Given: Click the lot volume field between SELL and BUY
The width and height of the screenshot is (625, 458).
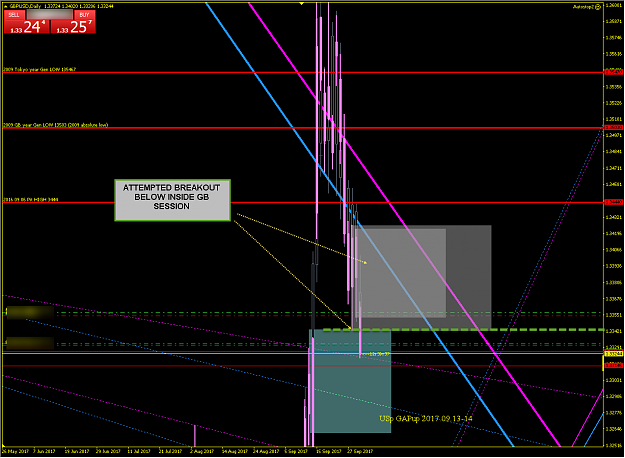Looking at the screenshot, I should point(49,15).
